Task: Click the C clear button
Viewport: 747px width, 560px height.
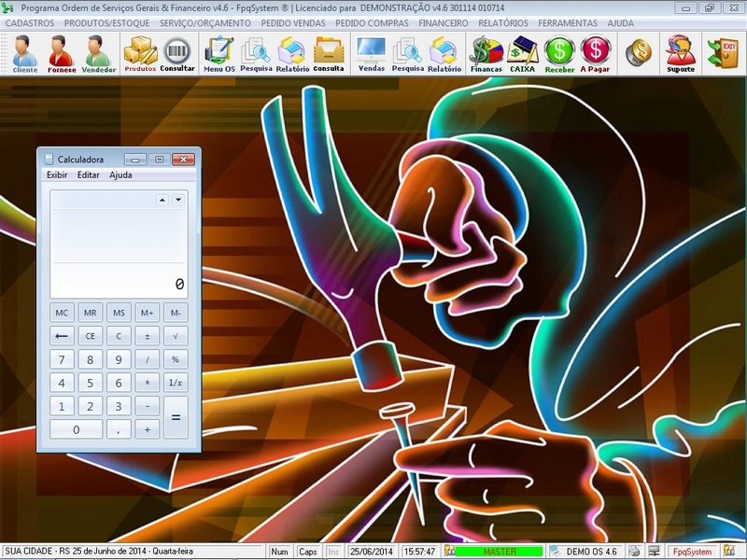Action: coord(119,336)
